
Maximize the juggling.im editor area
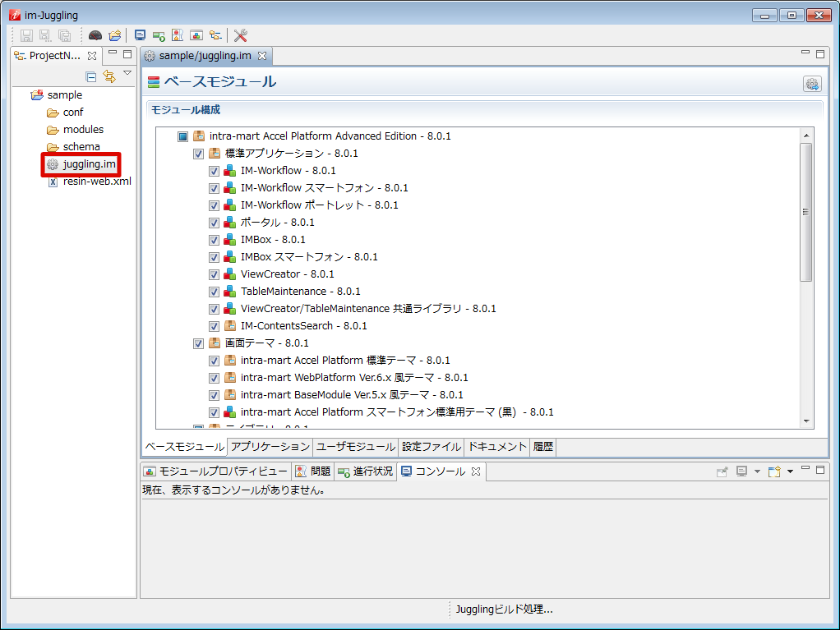coord(820,53)
